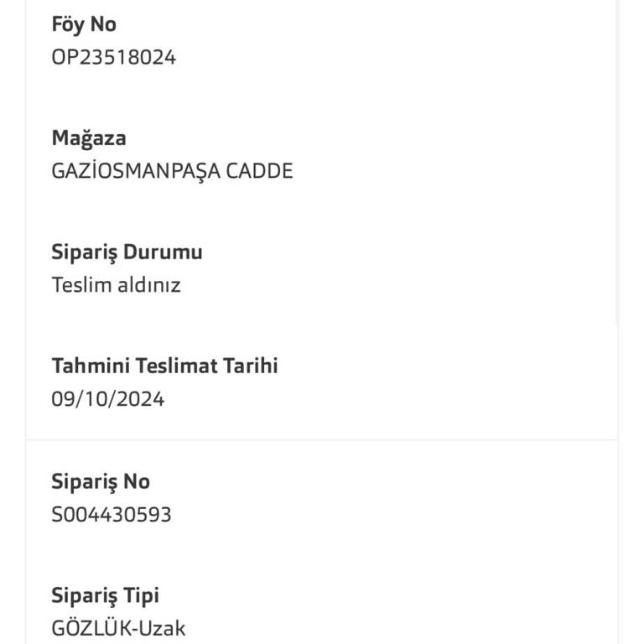
Task: Click the word Tarihi in the delivery label
Action: pos(249,366)
